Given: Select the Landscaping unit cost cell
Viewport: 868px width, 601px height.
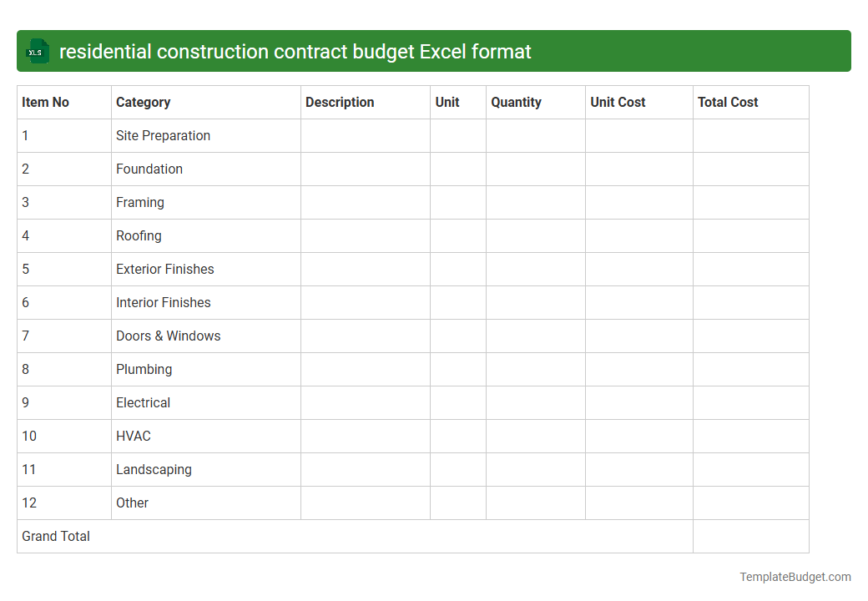Looking at the screenshot, I should [638, 469].
